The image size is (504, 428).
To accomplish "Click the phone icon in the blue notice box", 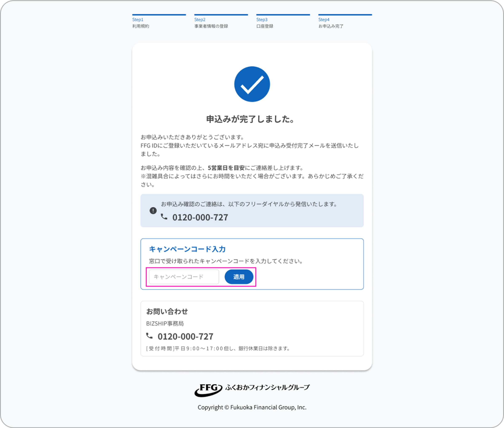I will point(164,217).
